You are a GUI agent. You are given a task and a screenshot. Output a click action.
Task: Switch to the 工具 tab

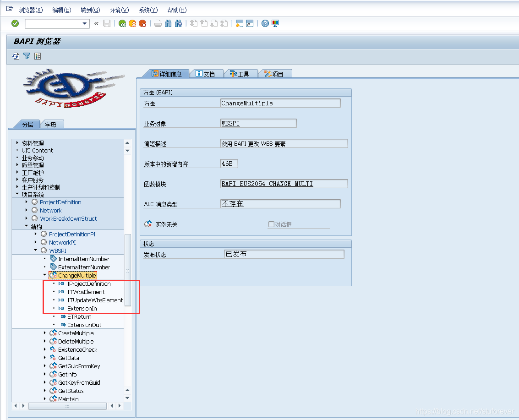(x=240, y=74)
